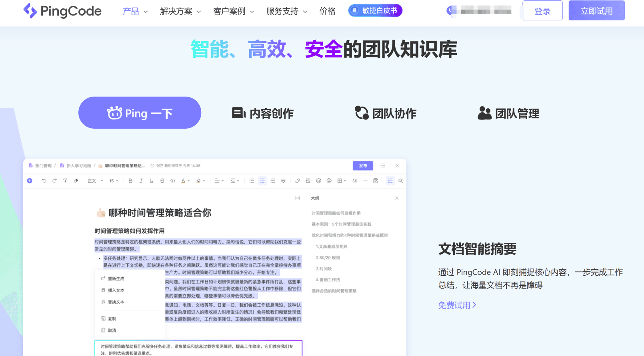Click the bold formatting icon
This screenshot has width=644, height=356.
130,181
